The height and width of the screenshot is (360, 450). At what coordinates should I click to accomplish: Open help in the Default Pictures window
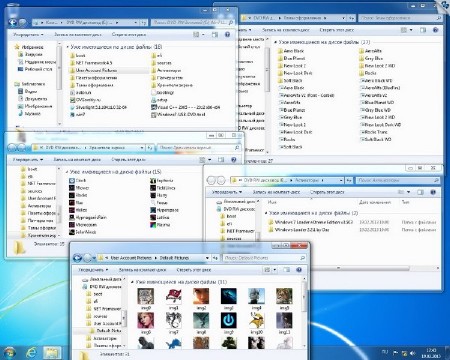click(299, 270)
